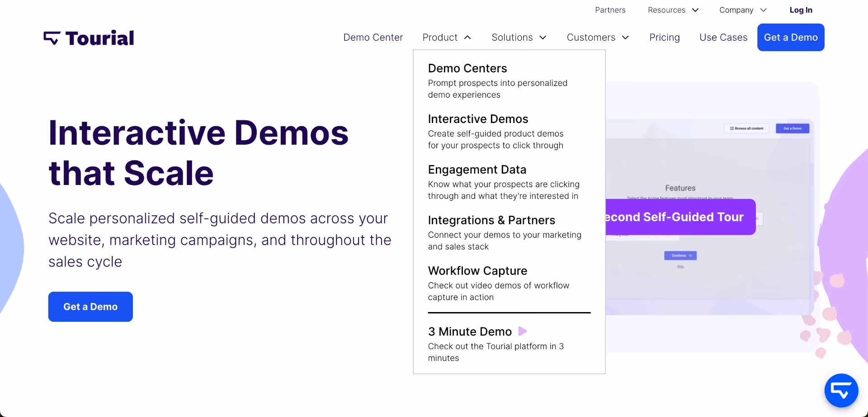This screenshot has width=868, height=417.
Task: Expand the Company dropdown chevron
Action: [764, 10]
